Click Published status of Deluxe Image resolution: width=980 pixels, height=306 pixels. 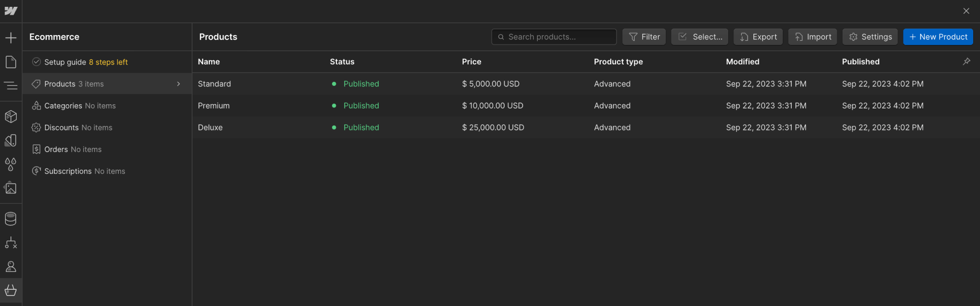[x=361, y=127]
